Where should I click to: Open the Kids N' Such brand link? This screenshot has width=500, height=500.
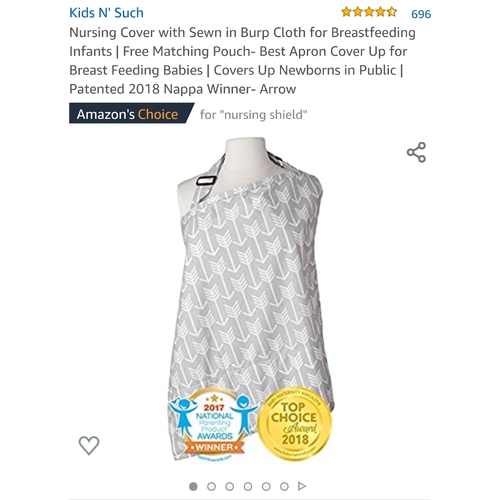[x=106, y=13]
